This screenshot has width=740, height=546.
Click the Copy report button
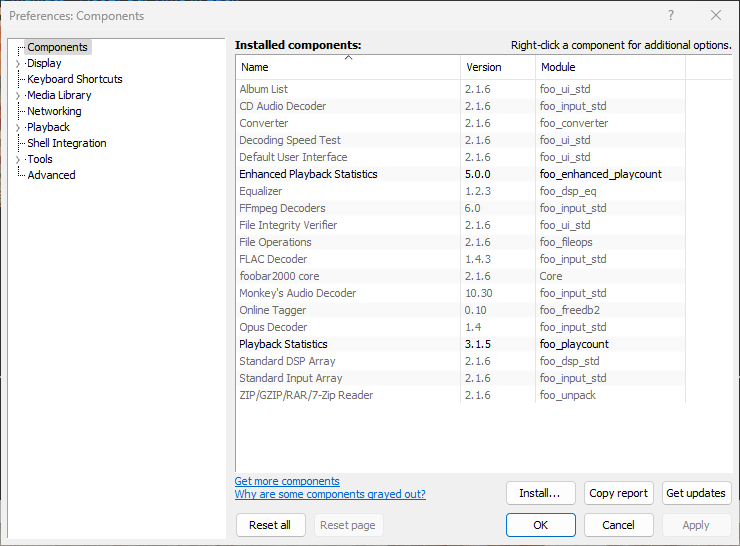618,493
